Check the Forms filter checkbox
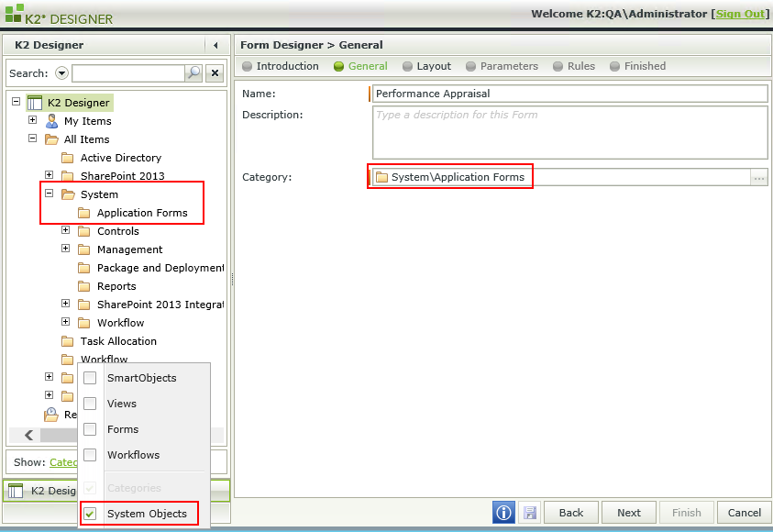Viewport: 773px width, 532px height. pos(90,429)
